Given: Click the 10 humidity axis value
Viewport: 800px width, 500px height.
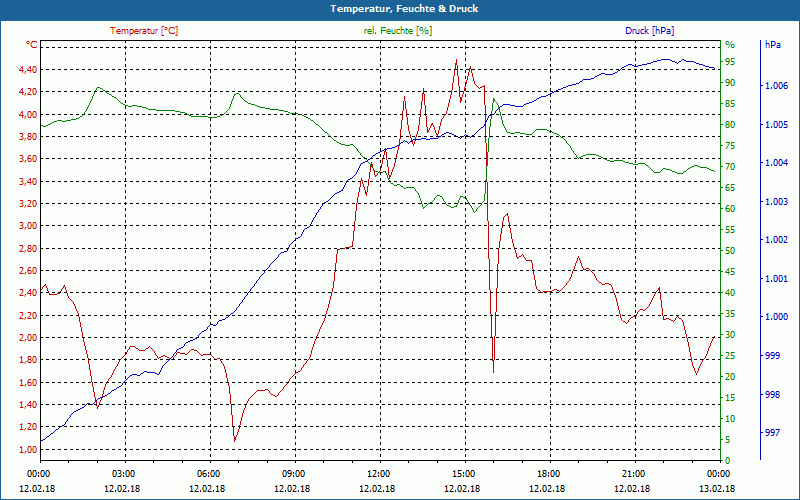Looking at the screenshot, I should [x=730, y=418].
